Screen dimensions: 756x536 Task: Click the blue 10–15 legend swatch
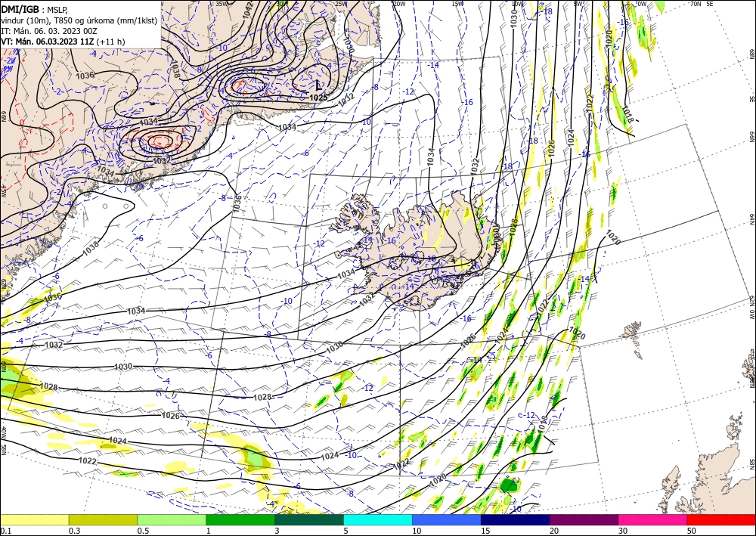447,519
